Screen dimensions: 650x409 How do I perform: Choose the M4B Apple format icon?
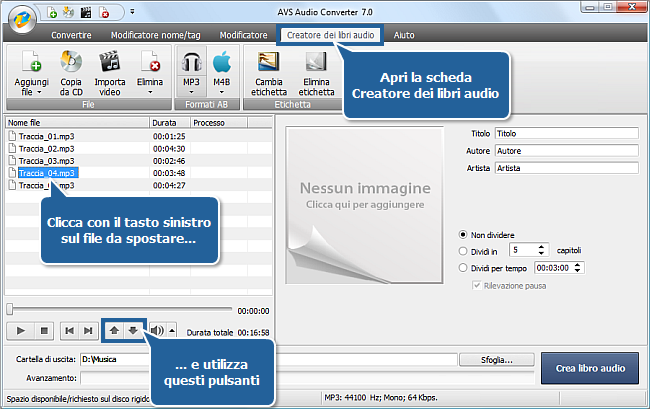coord(222,62)
